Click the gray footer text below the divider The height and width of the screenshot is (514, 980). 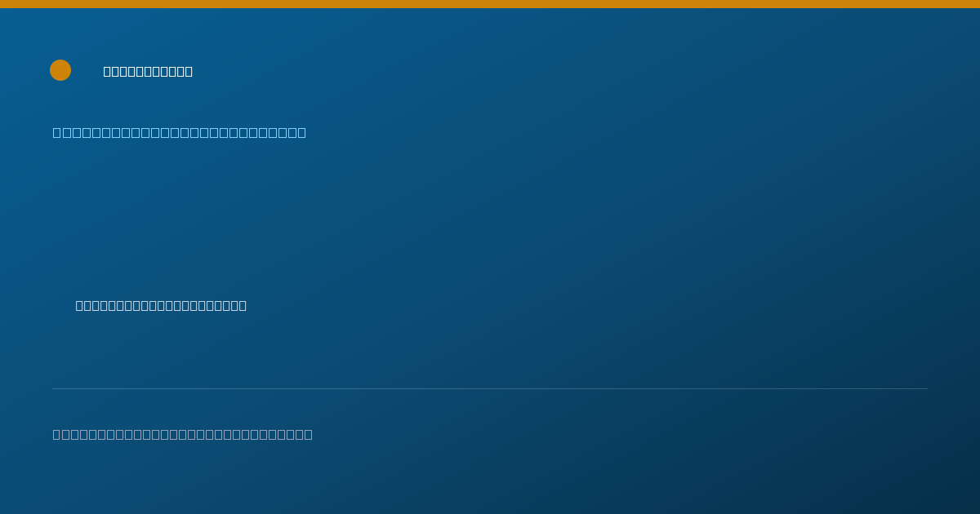[x=183, y=435]
